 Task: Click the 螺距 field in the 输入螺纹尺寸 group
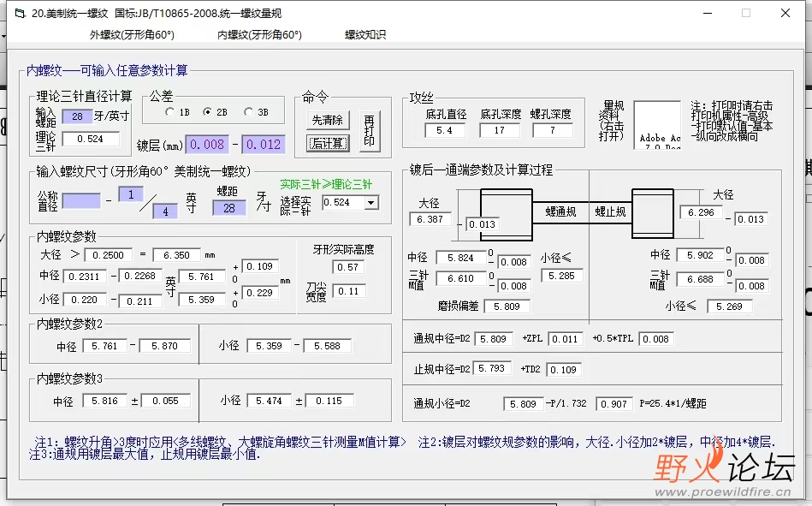(229, 208)
